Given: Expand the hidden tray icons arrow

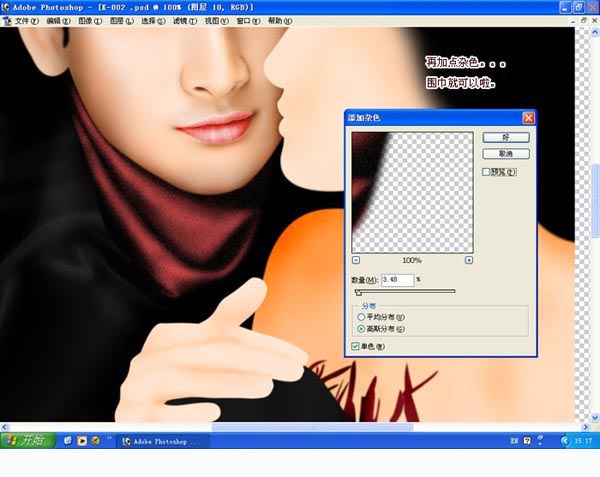Looking at the screenshot, I should click(x=565, y=441).
